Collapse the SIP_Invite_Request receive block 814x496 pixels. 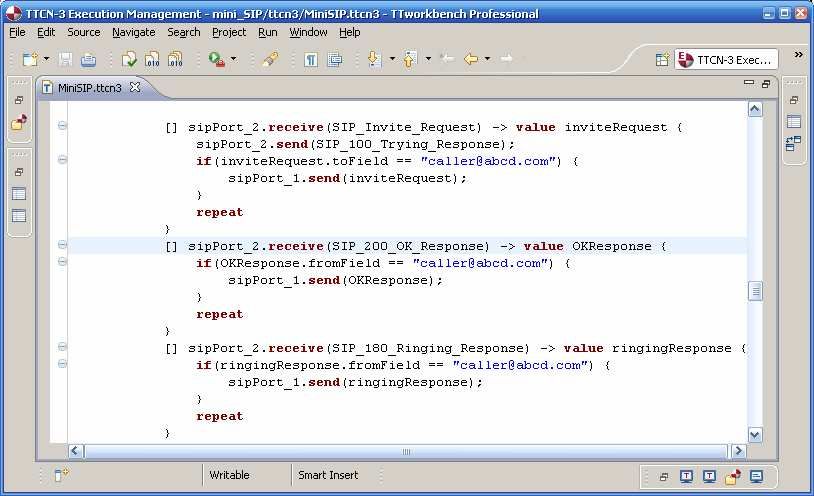[62, 125]
